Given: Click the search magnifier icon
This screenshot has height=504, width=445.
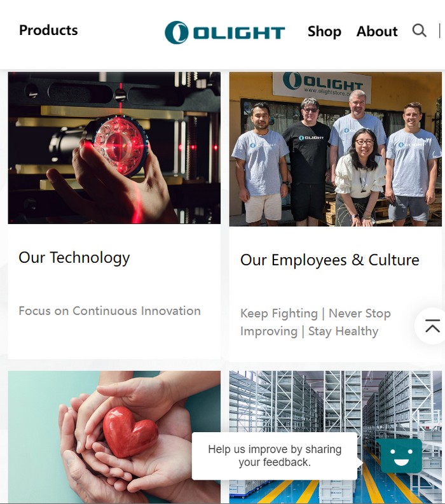Looking at the screenshot, I should (420, 31).
